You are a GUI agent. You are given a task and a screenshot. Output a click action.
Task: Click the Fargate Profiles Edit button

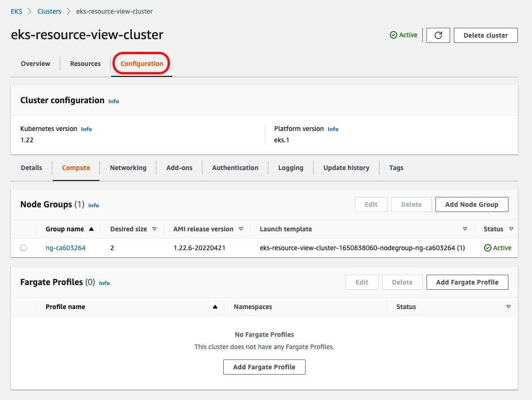[362, 282]
